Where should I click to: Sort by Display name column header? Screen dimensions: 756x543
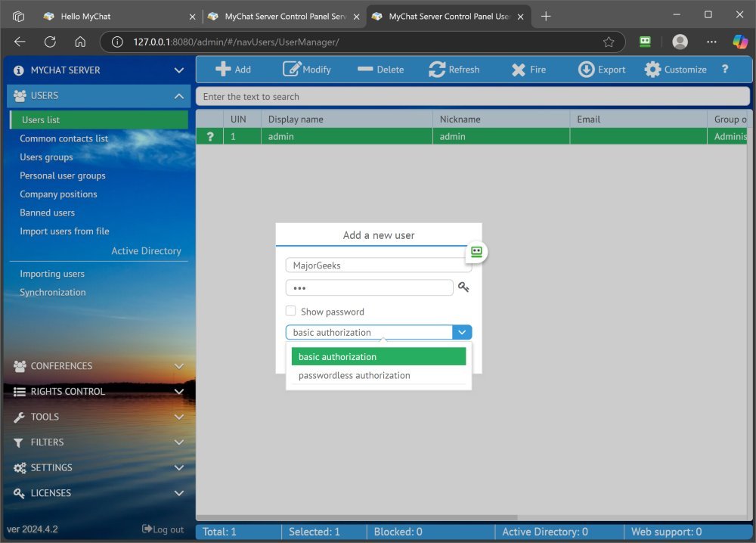(347, 119)
